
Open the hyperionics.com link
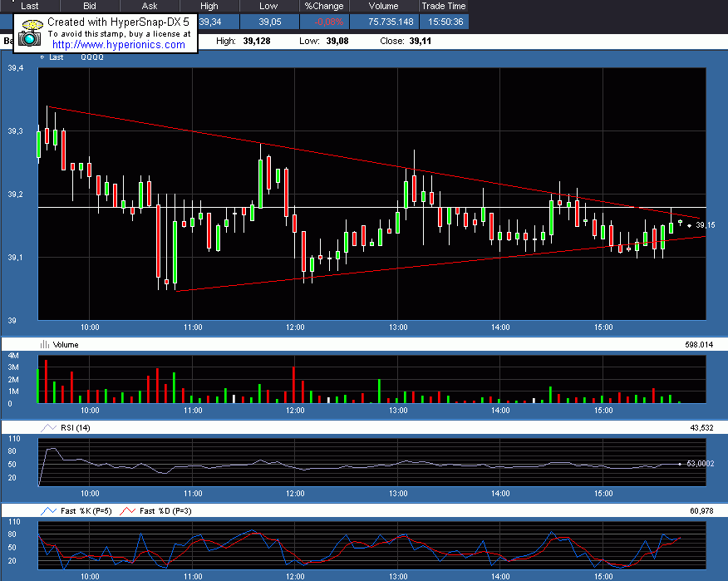click(x=118, y=45)
